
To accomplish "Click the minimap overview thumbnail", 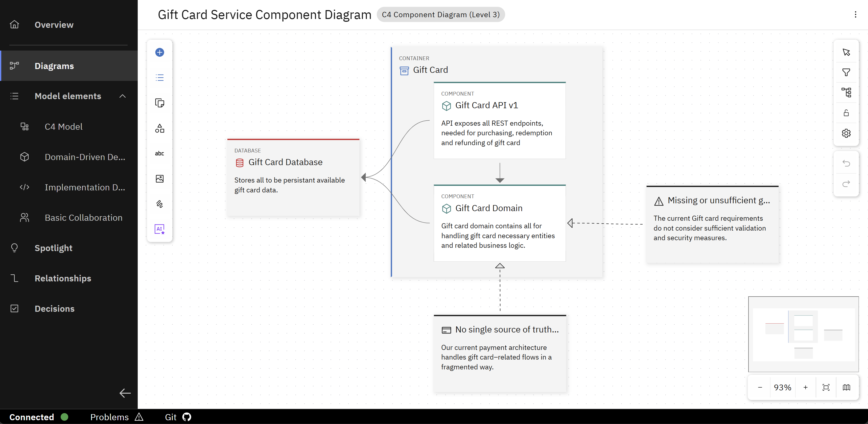I will 803,334.
